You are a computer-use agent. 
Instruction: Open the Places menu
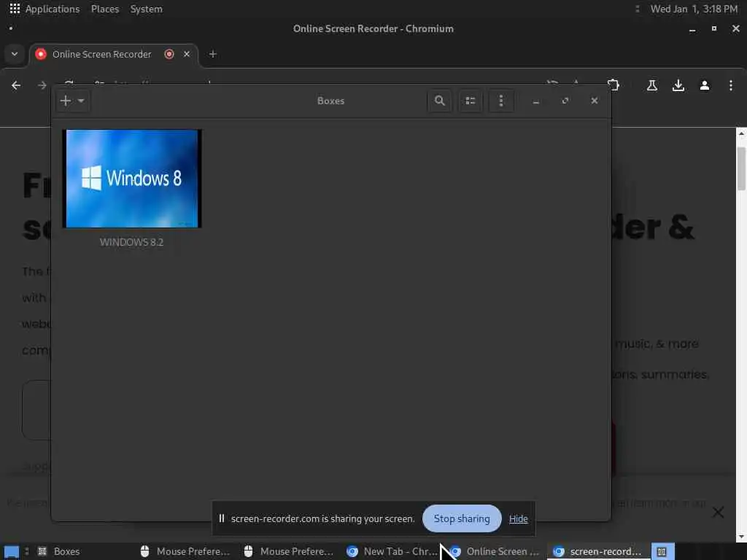coord(105,9)
